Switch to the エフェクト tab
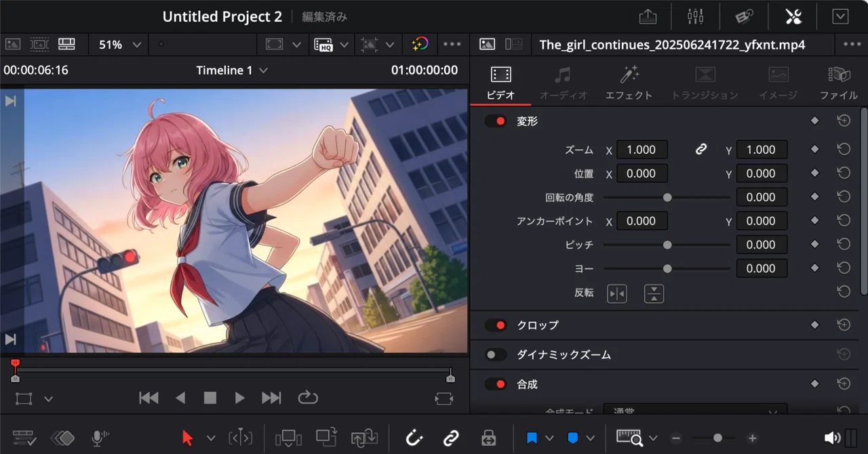This screenshot has height=454, width=868. [629, 83]
